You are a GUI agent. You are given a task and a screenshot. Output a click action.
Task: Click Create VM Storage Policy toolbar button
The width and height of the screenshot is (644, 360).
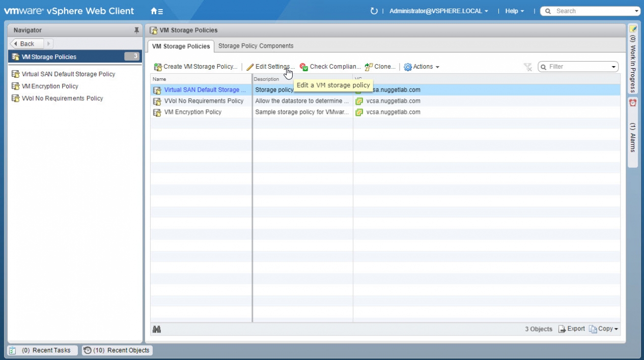pyautogui.click(x=196, y=67)
